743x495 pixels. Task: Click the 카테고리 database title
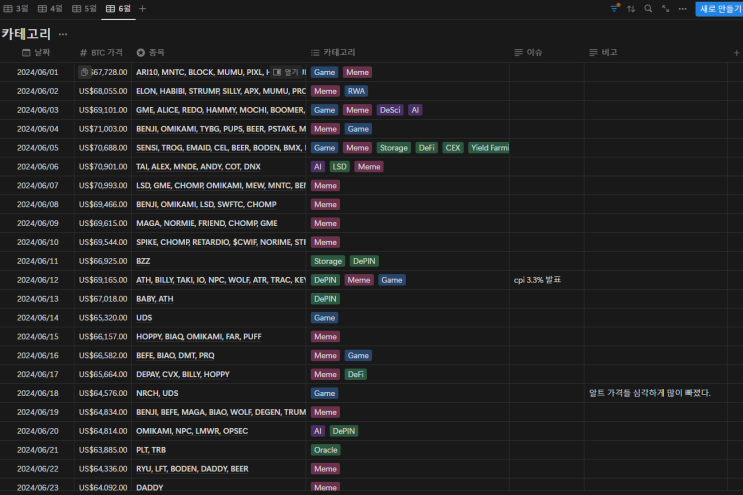26,34
